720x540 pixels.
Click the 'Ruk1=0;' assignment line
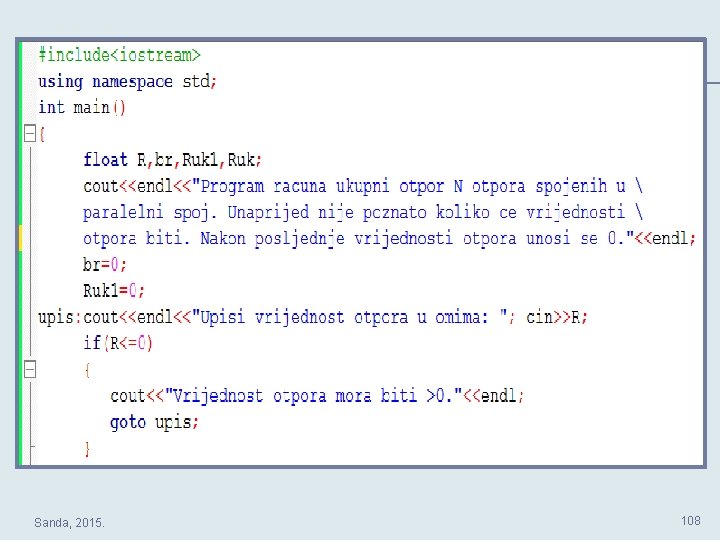click(x=114, y=291)
